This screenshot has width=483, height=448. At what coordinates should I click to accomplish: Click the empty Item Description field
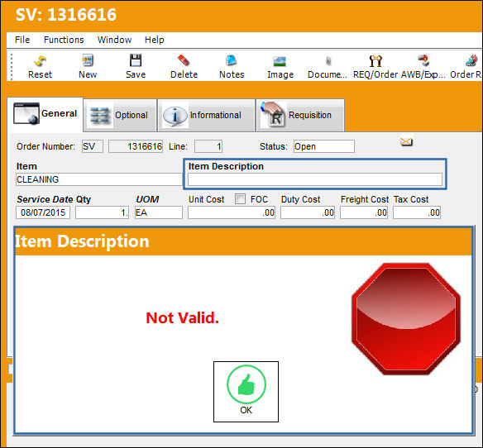point(315,179)
